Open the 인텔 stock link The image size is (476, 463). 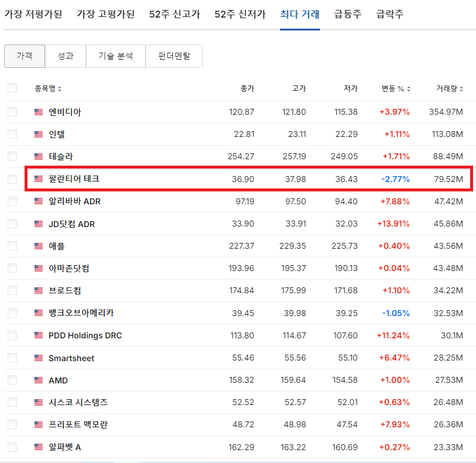(57, 134)
